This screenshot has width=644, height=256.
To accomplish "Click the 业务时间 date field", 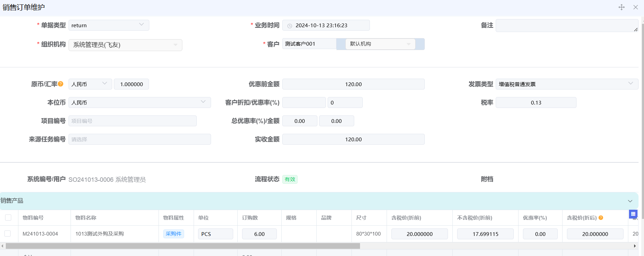I will point(326,25).
